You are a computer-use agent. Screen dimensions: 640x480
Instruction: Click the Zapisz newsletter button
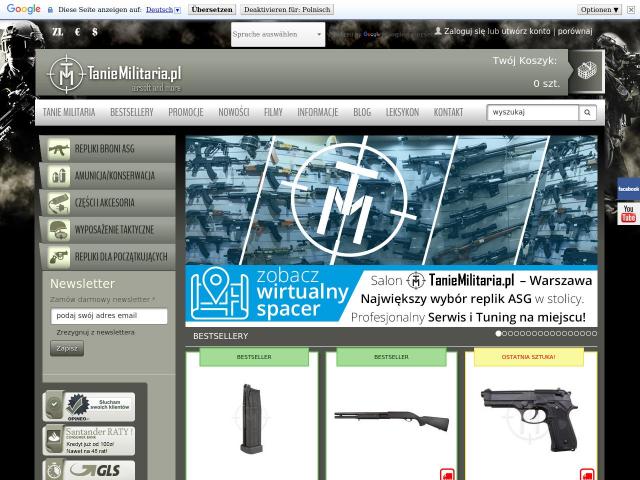point(67,349)
